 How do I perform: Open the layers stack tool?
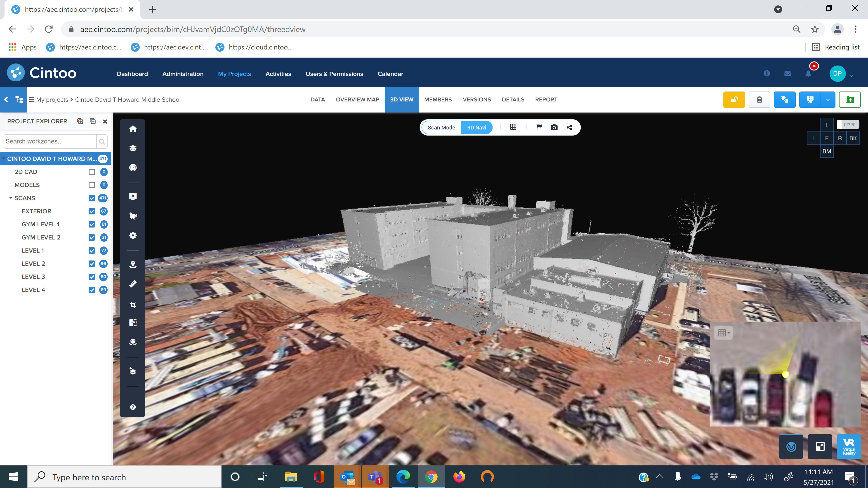[x=133, y=148]
